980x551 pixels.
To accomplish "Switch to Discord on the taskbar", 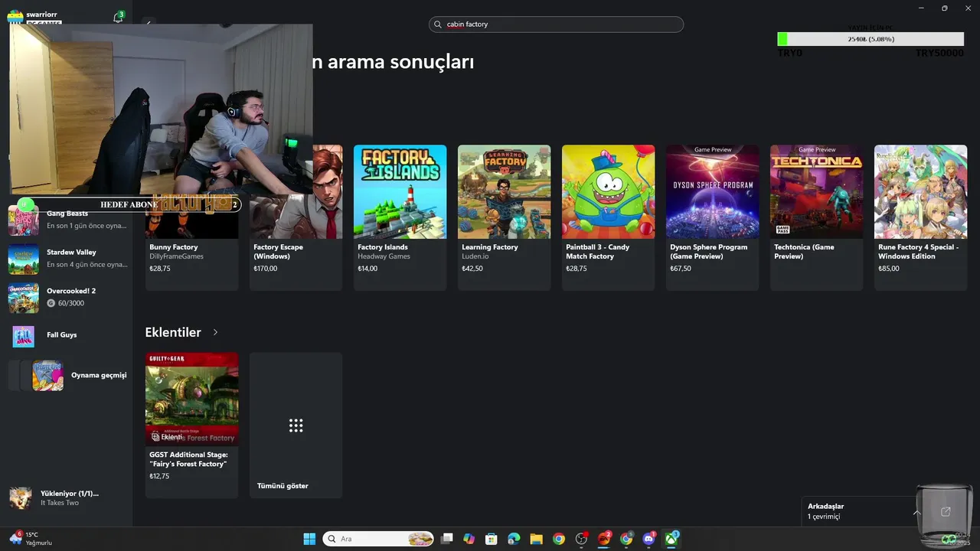I will [649, 539].
